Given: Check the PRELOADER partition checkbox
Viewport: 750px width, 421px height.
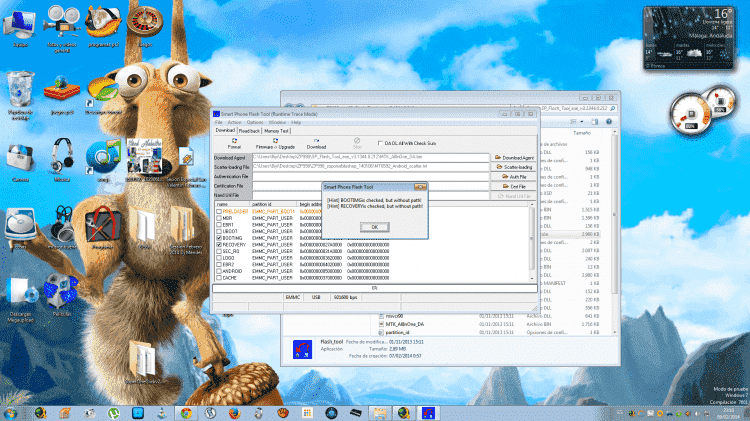Looking at the screenshot, I should [x=219, y=211].
